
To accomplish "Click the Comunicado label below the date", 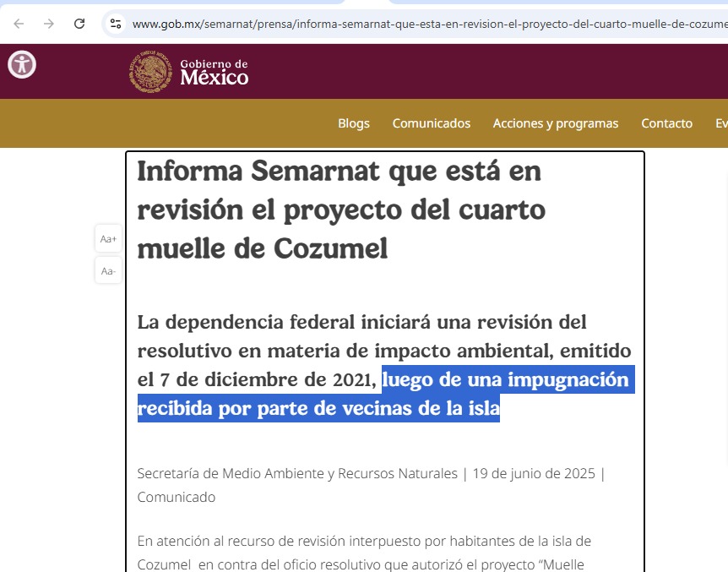I will [176, 497].
